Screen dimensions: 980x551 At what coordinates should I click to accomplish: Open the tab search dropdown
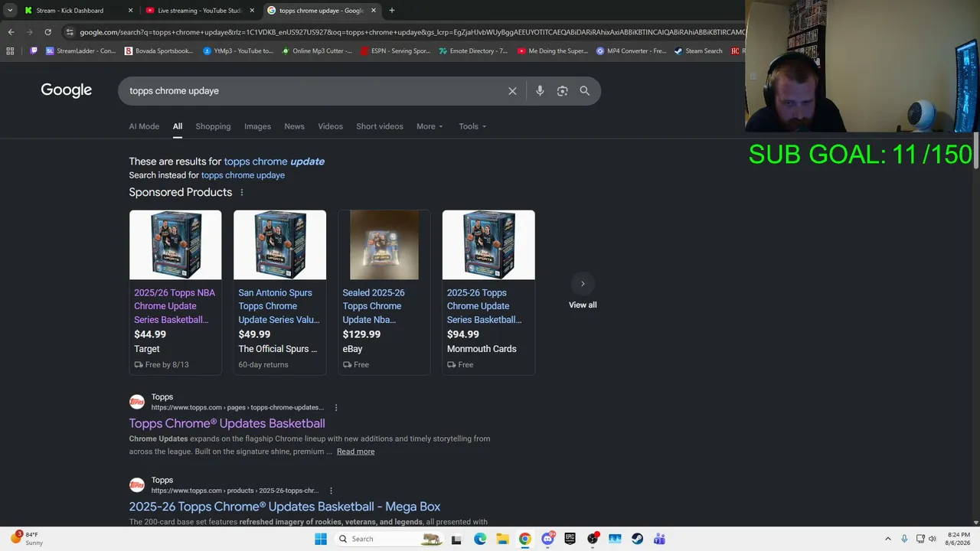point(10,11)
